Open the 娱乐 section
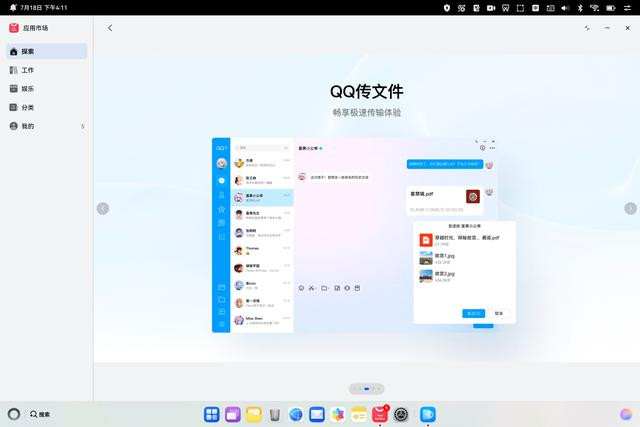The height and width of the screenshot is (427, 640). (x=47, y=89)
